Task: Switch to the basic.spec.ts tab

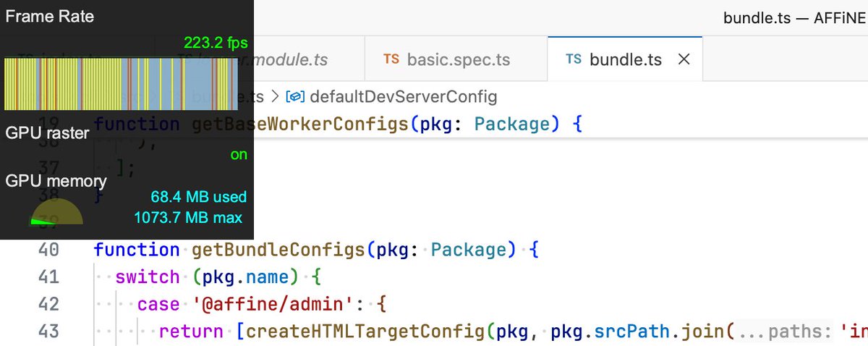Action: 456,59
